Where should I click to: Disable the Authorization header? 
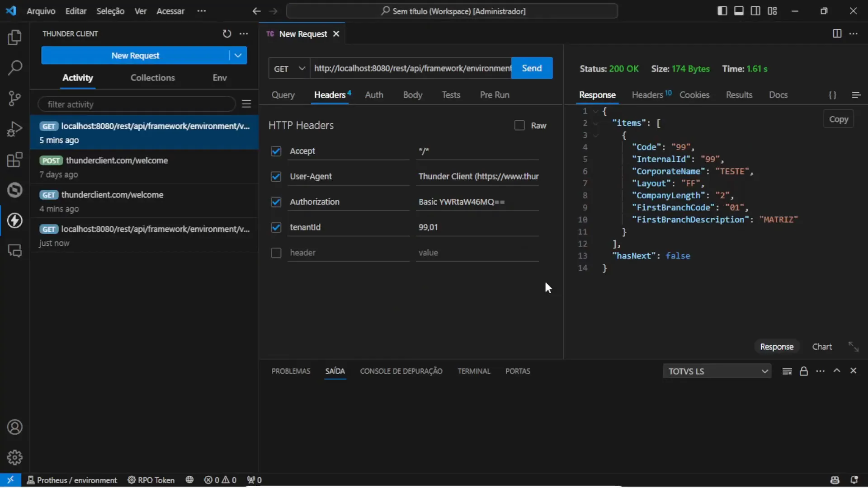coord(276,202)
